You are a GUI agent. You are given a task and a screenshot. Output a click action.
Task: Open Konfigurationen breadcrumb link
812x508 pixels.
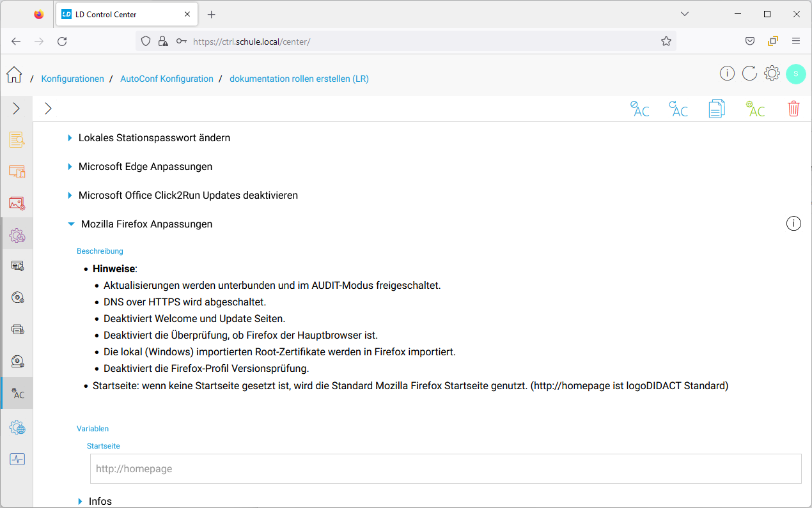tap(73, 79)
